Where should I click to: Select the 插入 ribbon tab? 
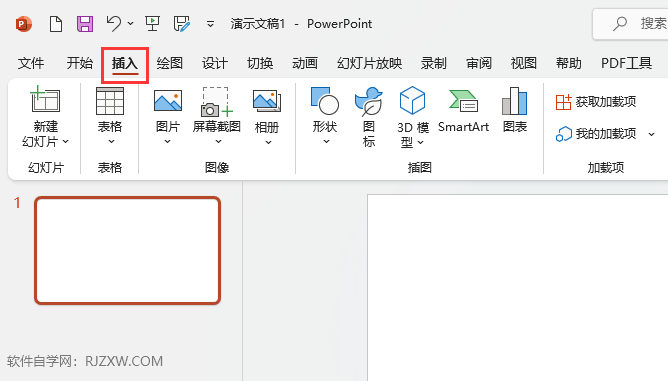click(x=125, y=64)
